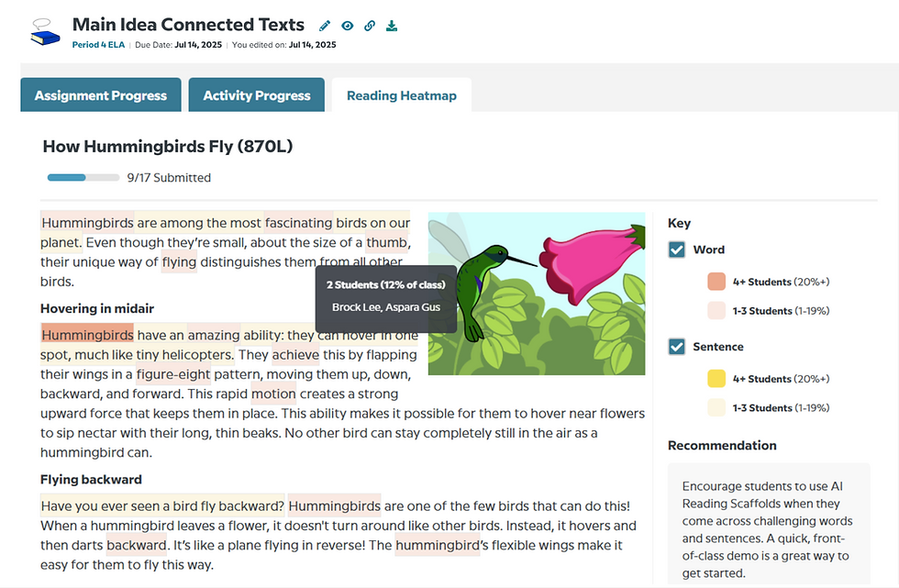899x588 pixels.
Task: Click the heading Flying backward
Action: [x=91, y=479]
